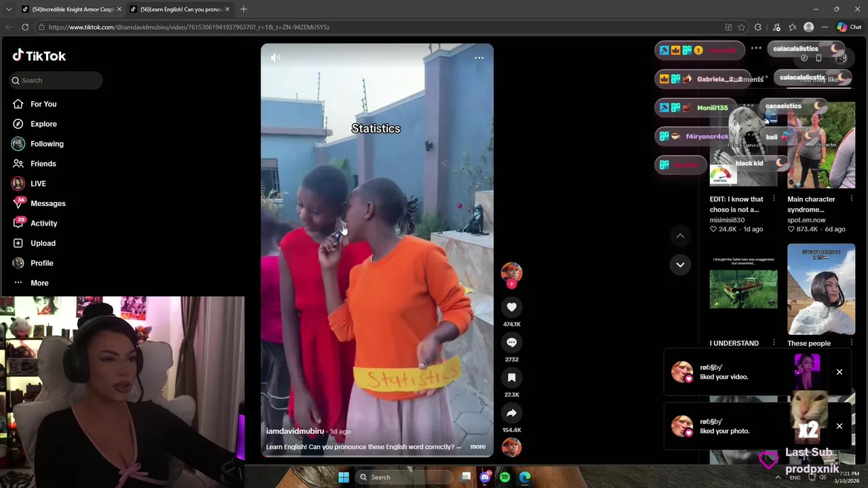Open the media control music note icon
Viewport: 868px width, 488px height.
(x=776, y=27)
